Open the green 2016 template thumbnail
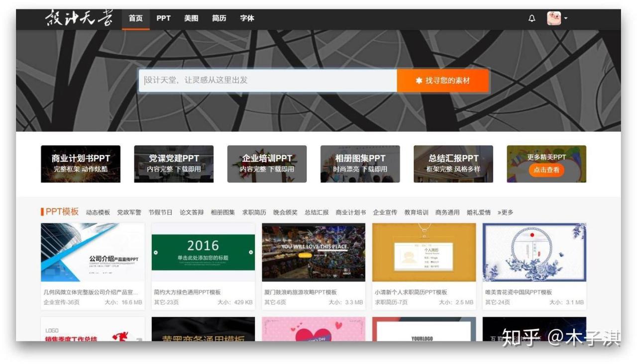637x364 pixels. pyautogui.click(x=203, y=253)
